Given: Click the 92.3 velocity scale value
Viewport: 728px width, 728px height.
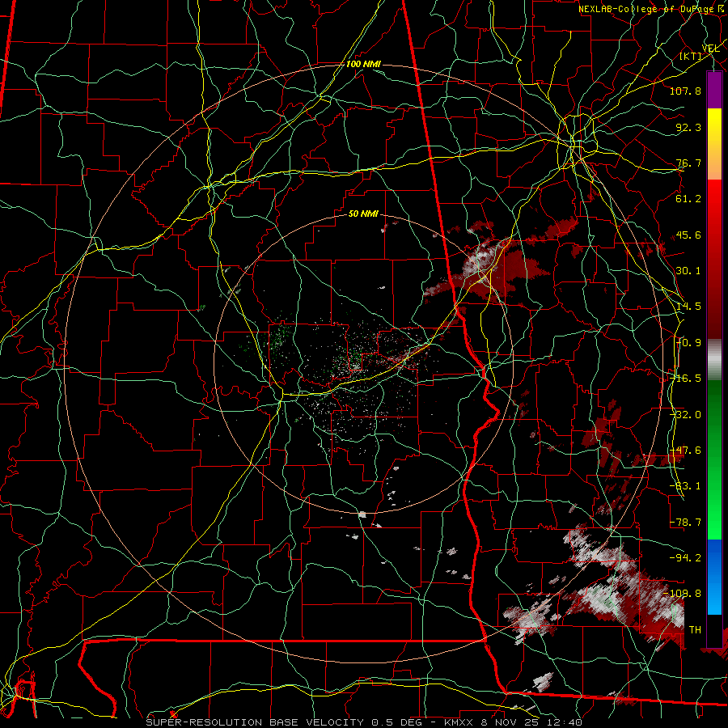Looking at the screenshot, I should point(688,127).
